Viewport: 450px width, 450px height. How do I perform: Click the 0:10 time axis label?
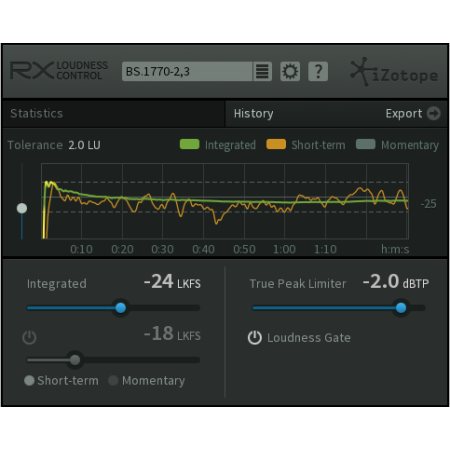coord(81,249)
